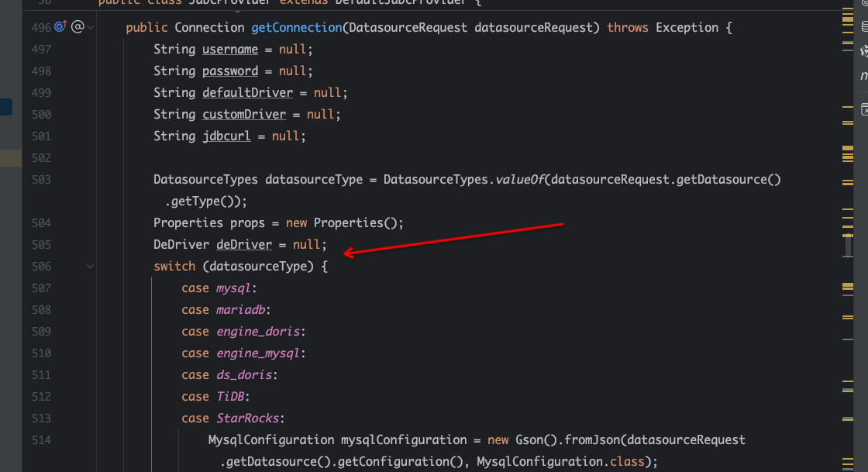Collapse the getConnection method fold arrow
Viewport: 868px width, 472px height.
pyautogui.click(x=91, y=28)
